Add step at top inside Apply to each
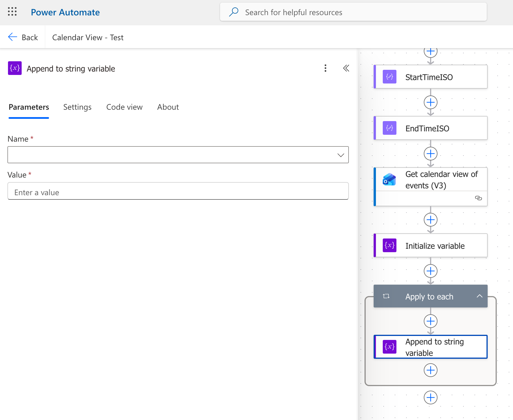The width and height of the screenshot is (513, 420). (431, 321)
